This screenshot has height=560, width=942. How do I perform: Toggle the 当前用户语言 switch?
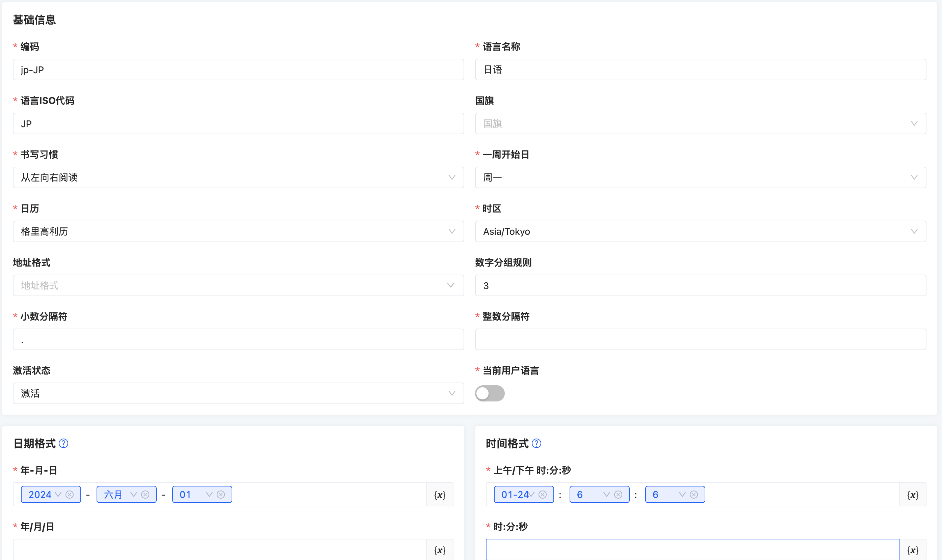(x=490, y=393)
